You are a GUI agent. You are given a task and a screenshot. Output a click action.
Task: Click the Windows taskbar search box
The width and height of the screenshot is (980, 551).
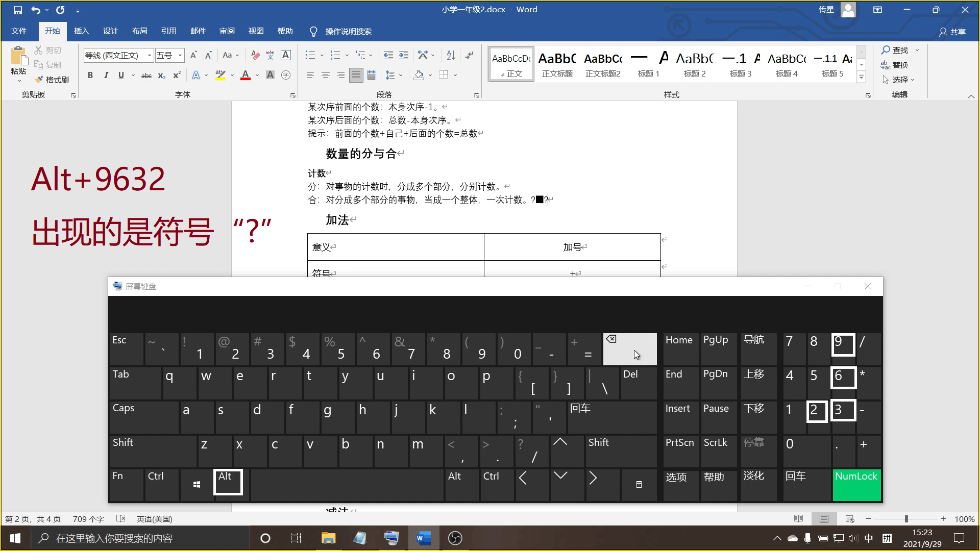tap(140, 538)
